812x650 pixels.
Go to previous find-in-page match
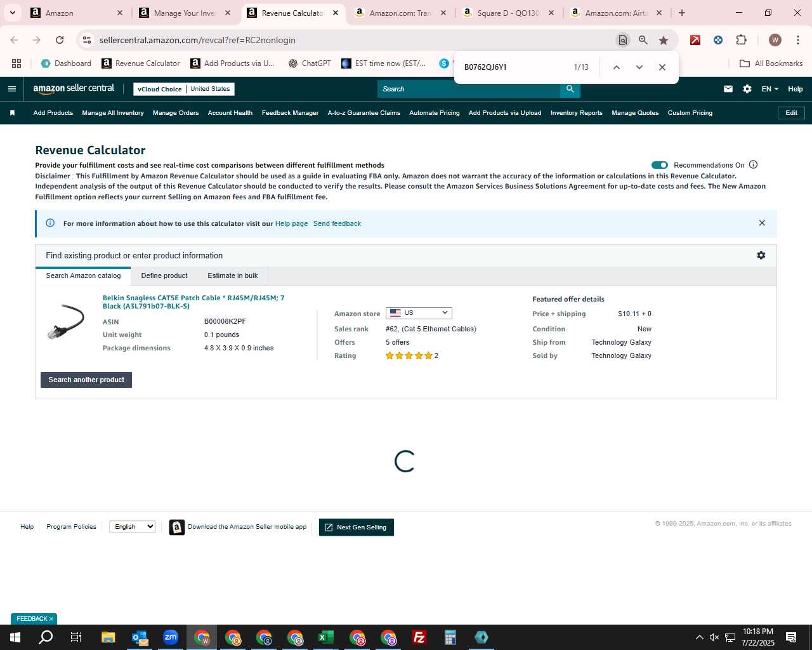pos(616,67)
